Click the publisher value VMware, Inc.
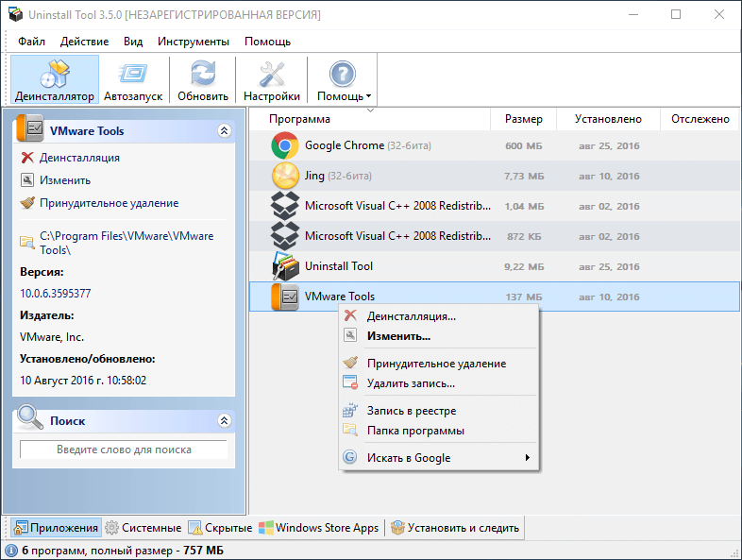This screenshot has width=742, height=560. pyautogui.click(x=52, y=337)
